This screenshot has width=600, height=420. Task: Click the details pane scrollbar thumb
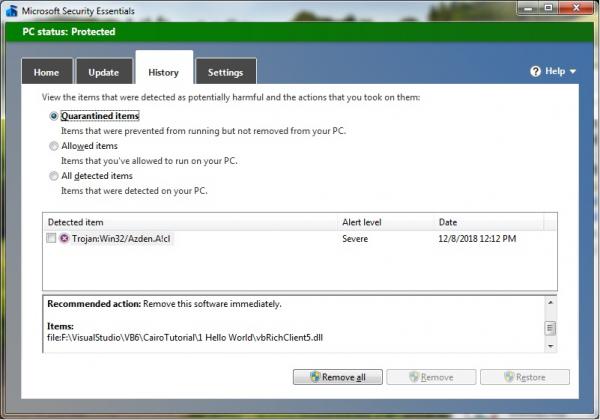click(x=550, y=328)
